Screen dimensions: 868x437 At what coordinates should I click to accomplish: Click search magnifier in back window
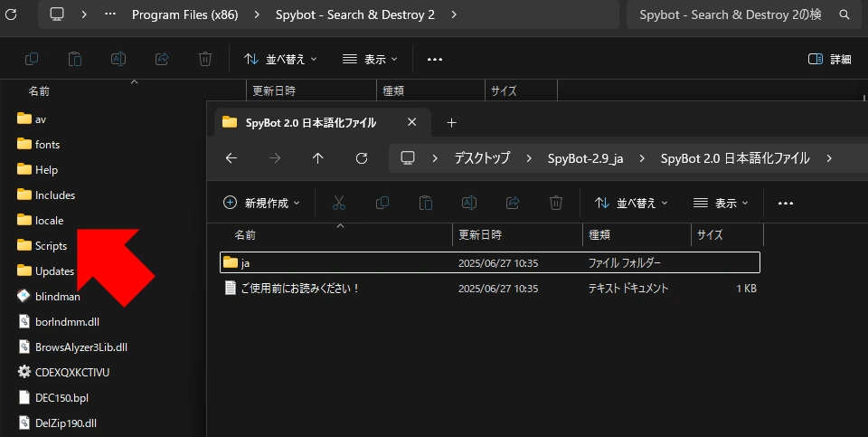[844, 14]
